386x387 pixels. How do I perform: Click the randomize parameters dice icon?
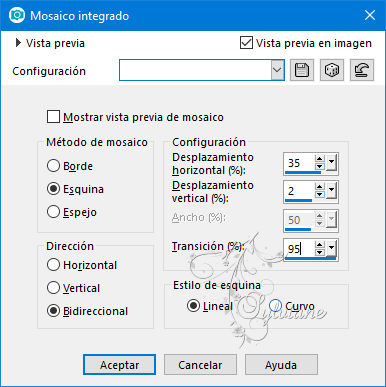pyautogui.click(x=332, y=70)
